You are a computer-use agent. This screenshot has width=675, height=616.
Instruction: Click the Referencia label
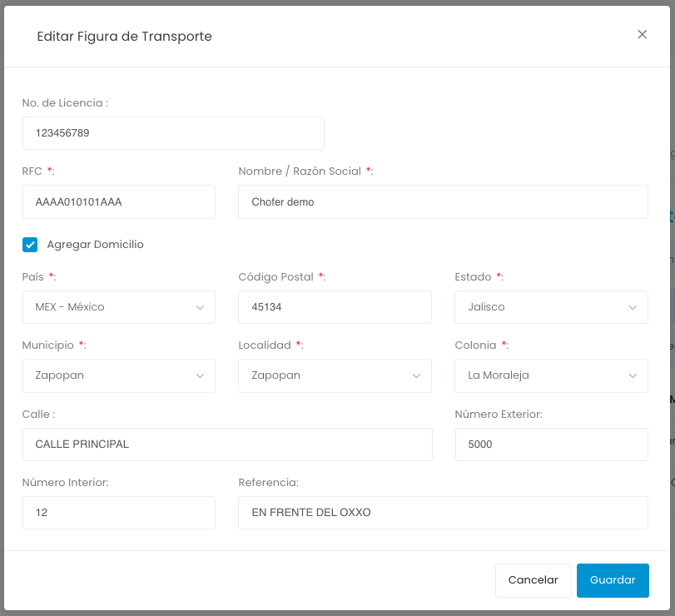click(268, 483)
